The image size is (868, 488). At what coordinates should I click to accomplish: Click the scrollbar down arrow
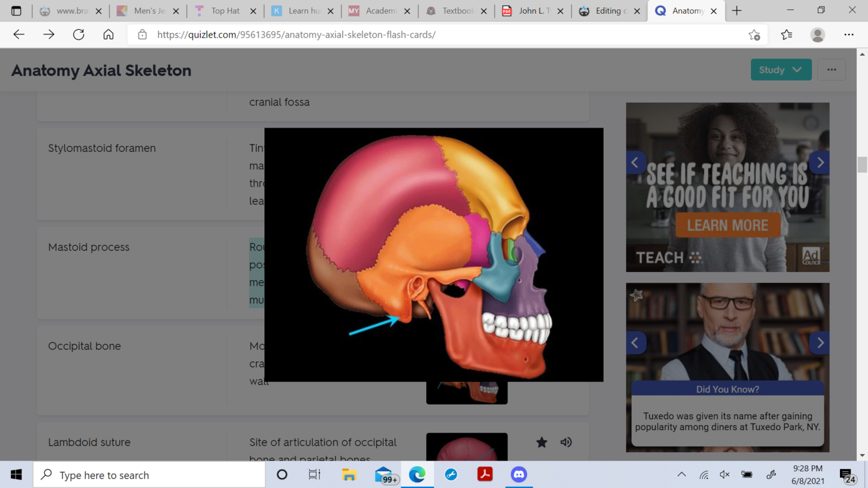(x=862, y=456)
